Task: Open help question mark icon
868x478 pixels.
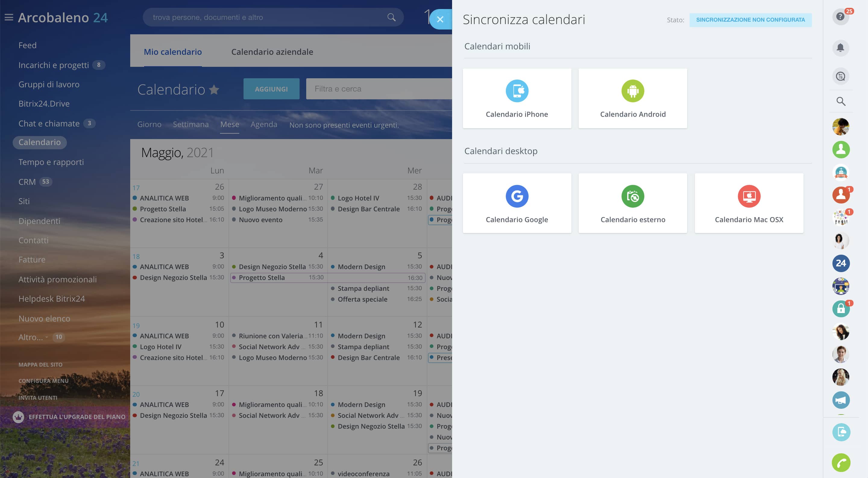Action: click(840, 17)
